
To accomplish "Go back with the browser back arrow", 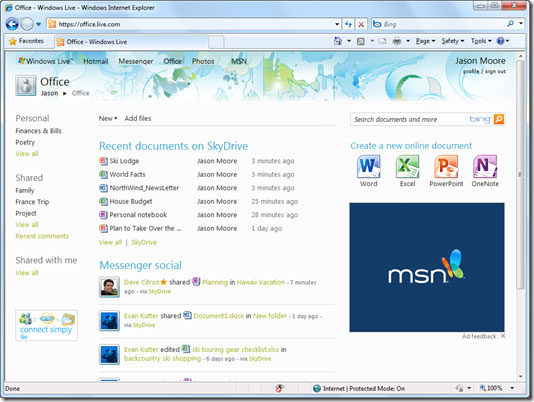I will [x=12, y=24].
